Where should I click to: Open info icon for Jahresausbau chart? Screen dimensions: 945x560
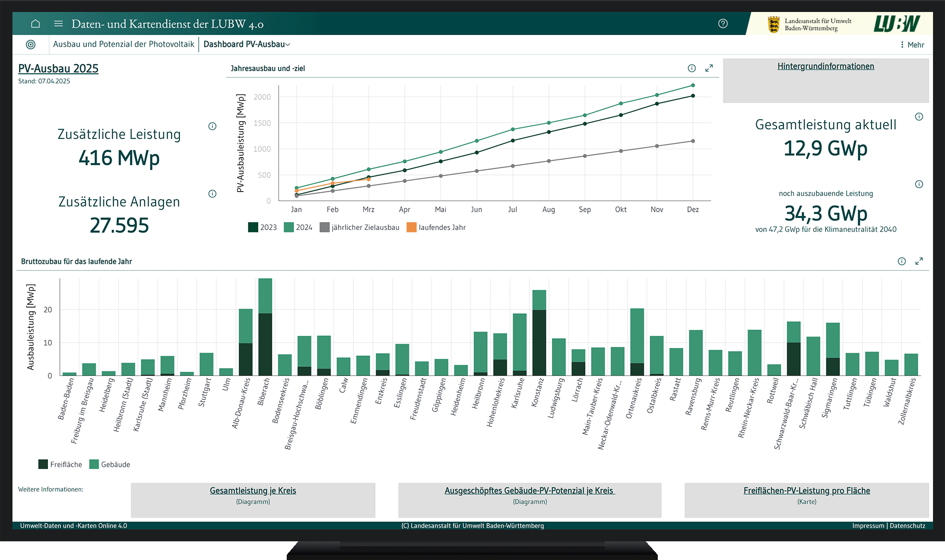pos(691,69)
